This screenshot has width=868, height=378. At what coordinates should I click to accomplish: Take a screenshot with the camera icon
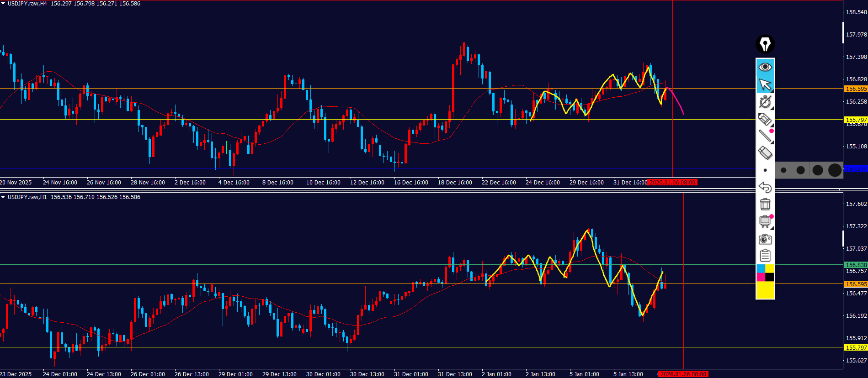tap(765, 239)
